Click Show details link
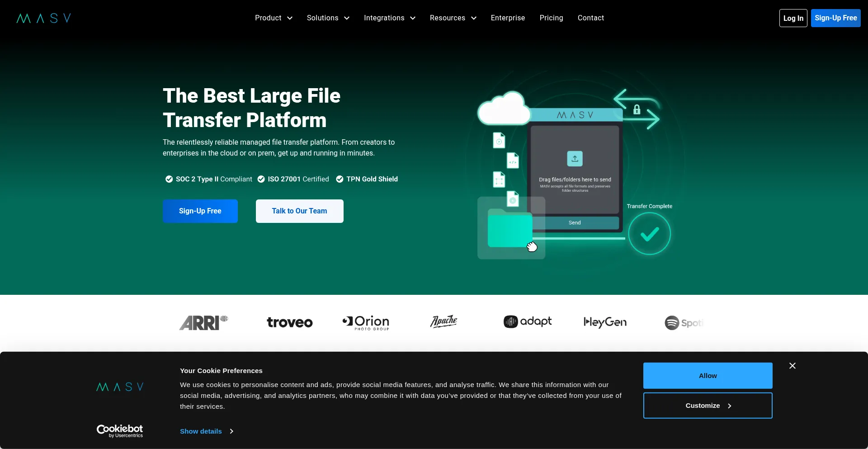Viewport: 868px width, 449px height. (201, 431)
